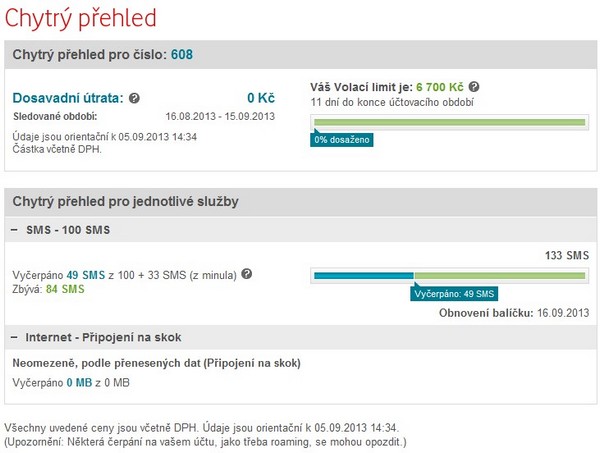Click the 84 SMS remaining value
Image resolution: width=600 pixels, height=453 pixels.
[65, 289]
